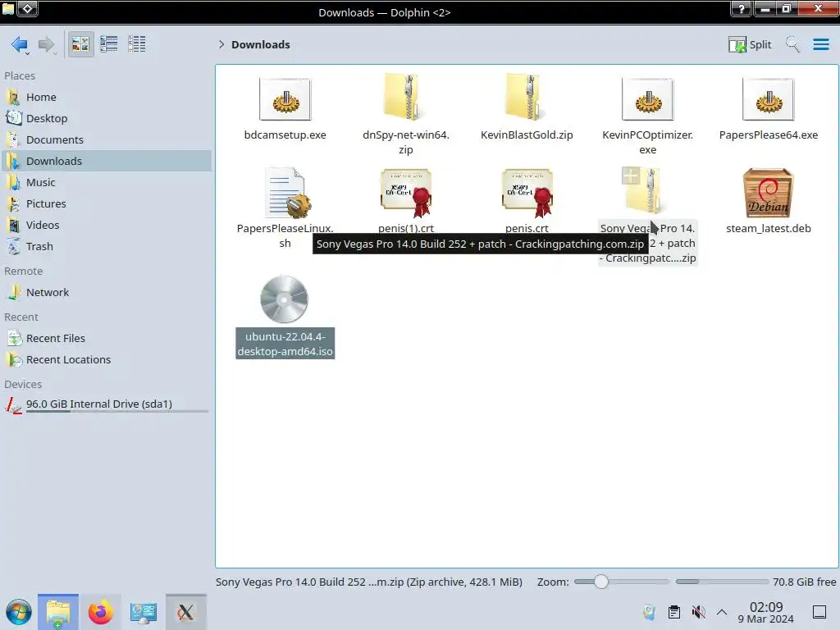This screenshot has width=840, height=630.
Task: Select steam_latest.deb package icon
Action: point(768,192)
